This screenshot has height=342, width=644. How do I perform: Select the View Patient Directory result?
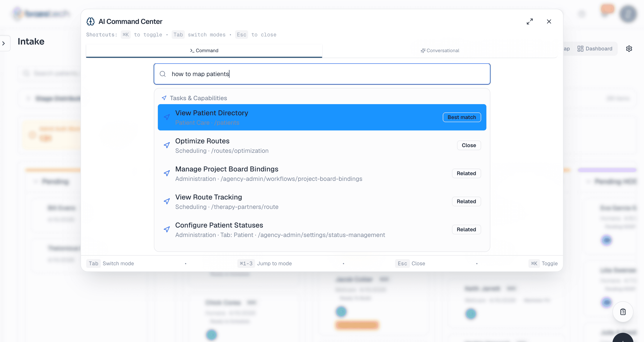[x=322, y=117]
